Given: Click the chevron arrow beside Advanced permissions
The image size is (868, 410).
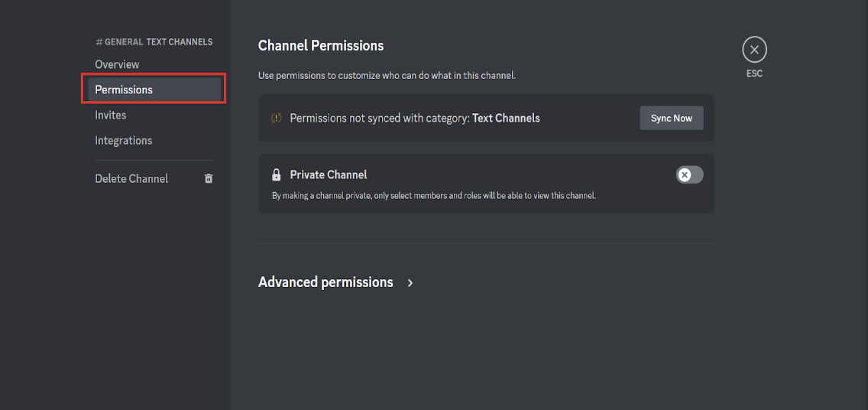Looking at the screenshot, I should coord(410,283).
